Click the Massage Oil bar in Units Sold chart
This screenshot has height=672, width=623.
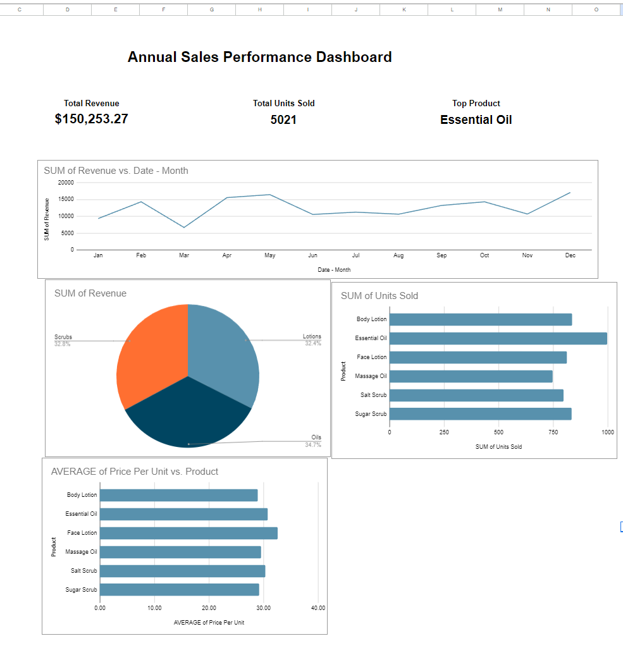(471, 376)
